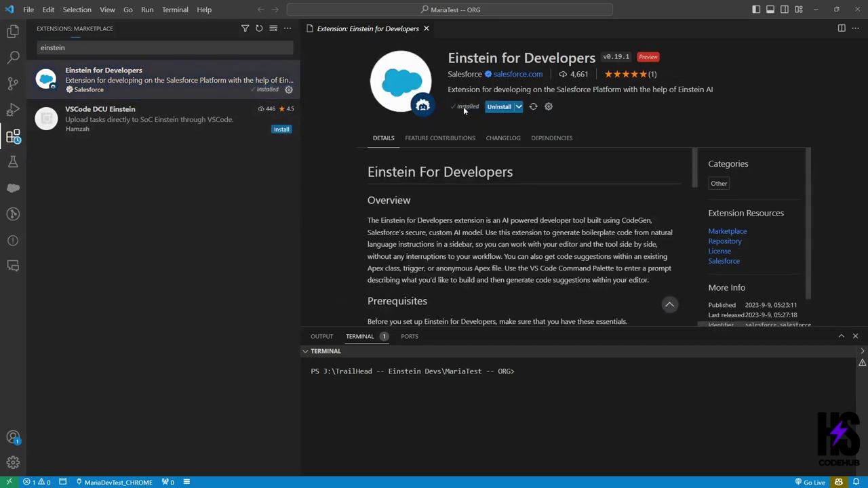Switch to the OUTPUT panel tab
This screenshot has width=868, height=488.
tap(321, 336)
